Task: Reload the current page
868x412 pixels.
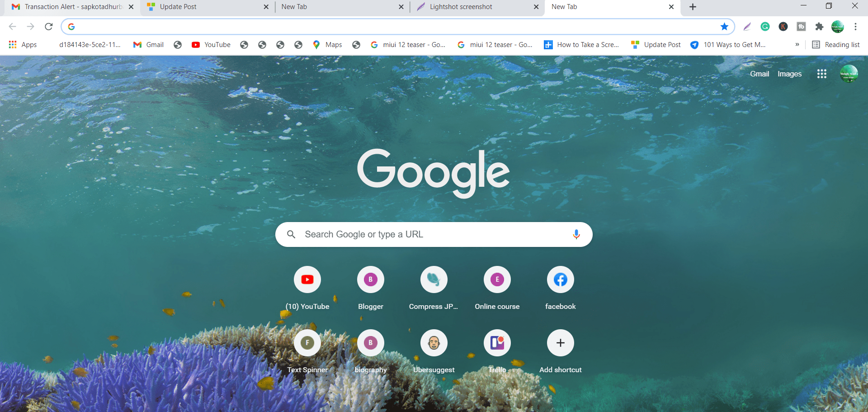Action: click(x=49, y=27)
